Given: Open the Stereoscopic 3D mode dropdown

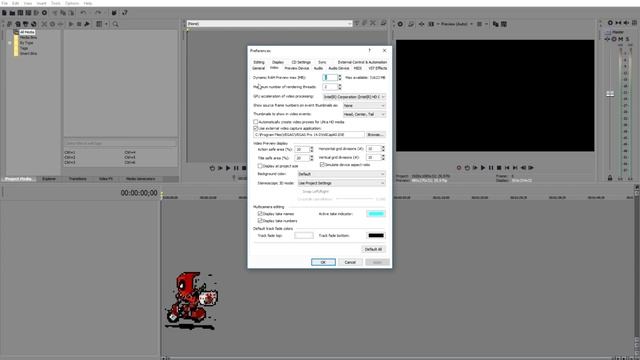Looking at the screenshot, I should click(x=341, y=183).
